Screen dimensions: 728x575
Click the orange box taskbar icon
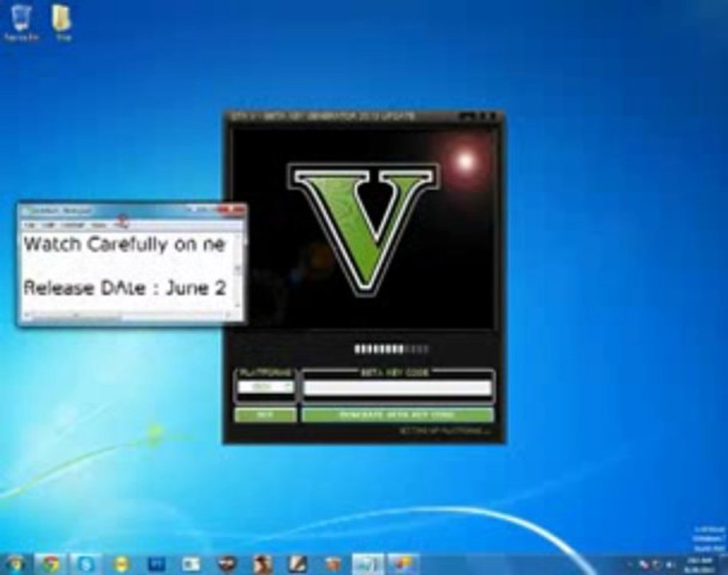coord(332,565)
